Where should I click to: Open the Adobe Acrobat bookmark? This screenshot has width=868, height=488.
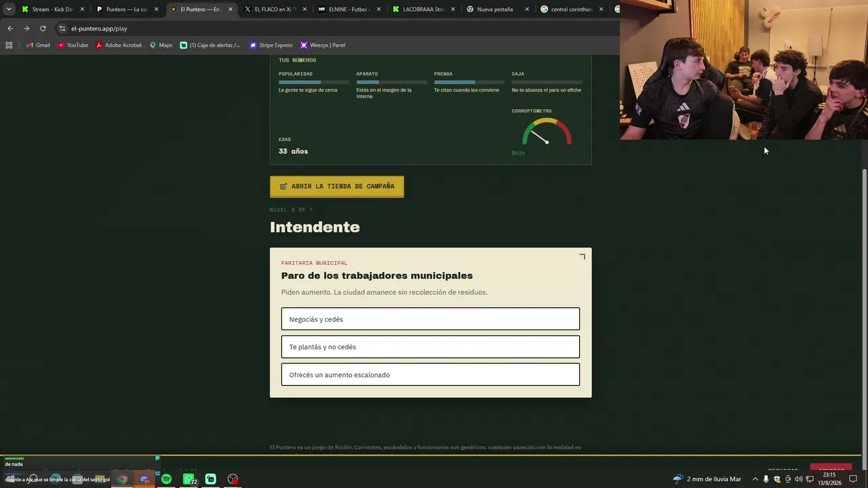tap(119, 45)
